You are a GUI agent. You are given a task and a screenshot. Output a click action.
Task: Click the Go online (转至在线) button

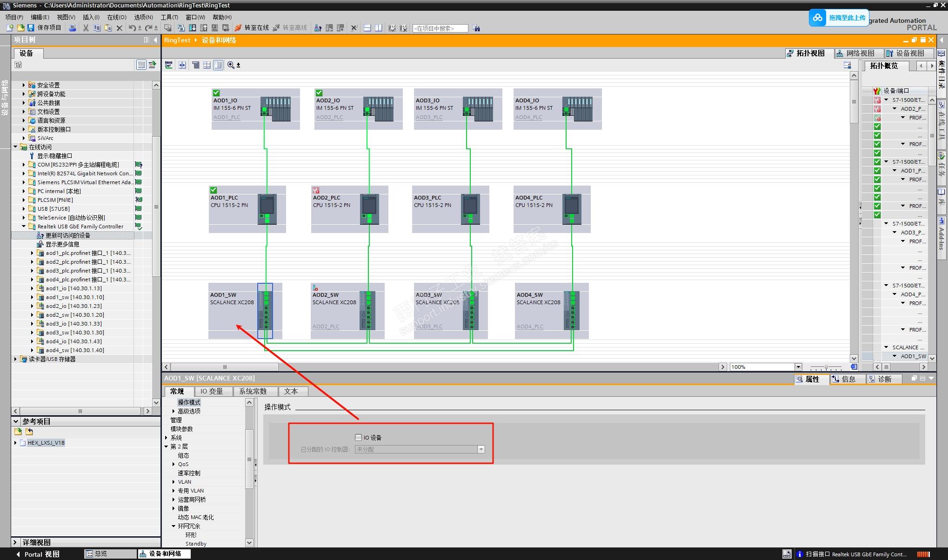[x=252, y=28]
